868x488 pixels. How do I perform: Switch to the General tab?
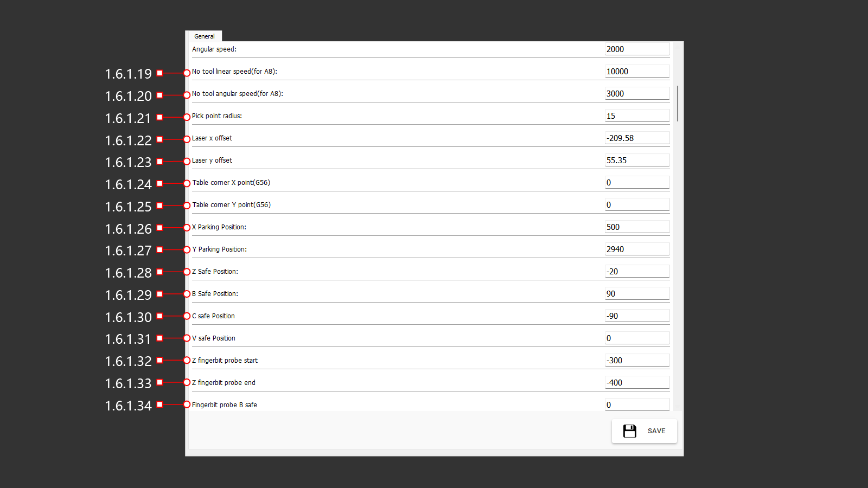[204, 36]
